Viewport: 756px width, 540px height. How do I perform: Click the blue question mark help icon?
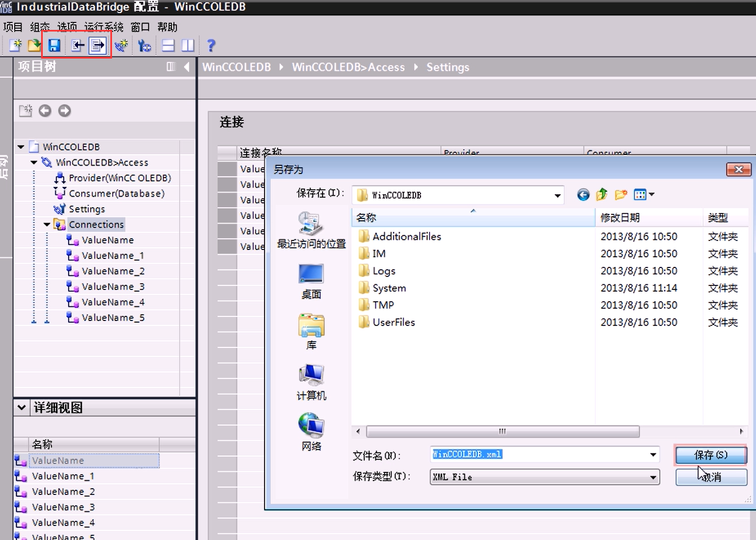tap(211, 46)
